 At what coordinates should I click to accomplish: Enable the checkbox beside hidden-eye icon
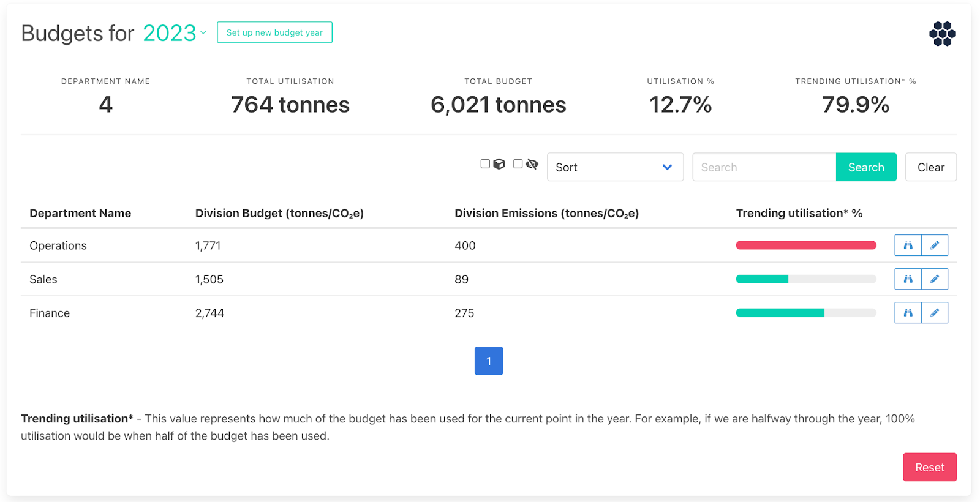coord(518,164)
